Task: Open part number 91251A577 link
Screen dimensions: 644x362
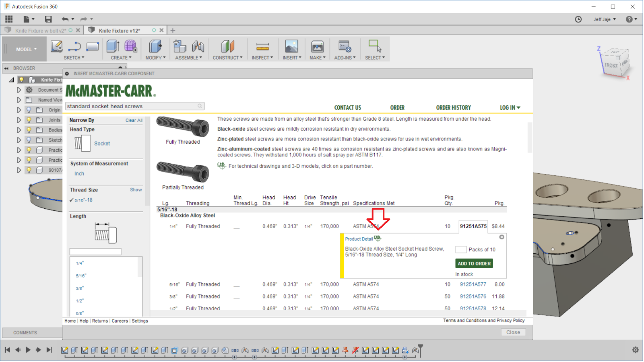Action: [473, 284]
